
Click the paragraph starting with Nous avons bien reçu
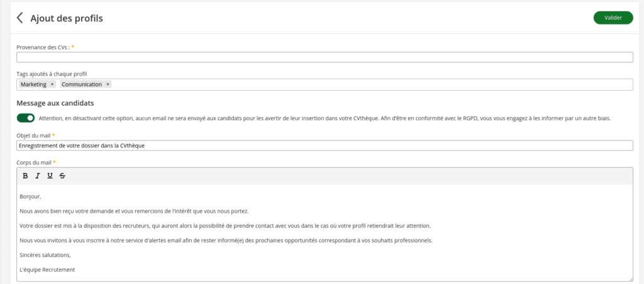(134, 211)
